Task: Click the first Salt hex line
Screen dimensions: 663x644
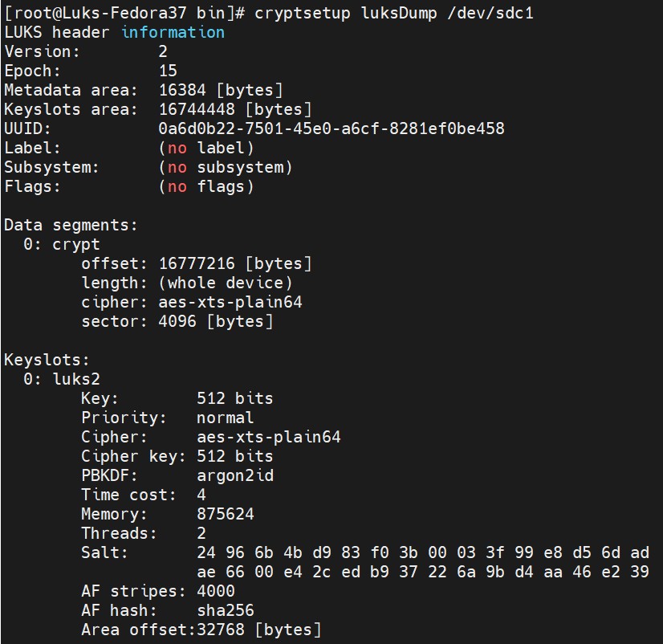Action: [x=423, y=552]
